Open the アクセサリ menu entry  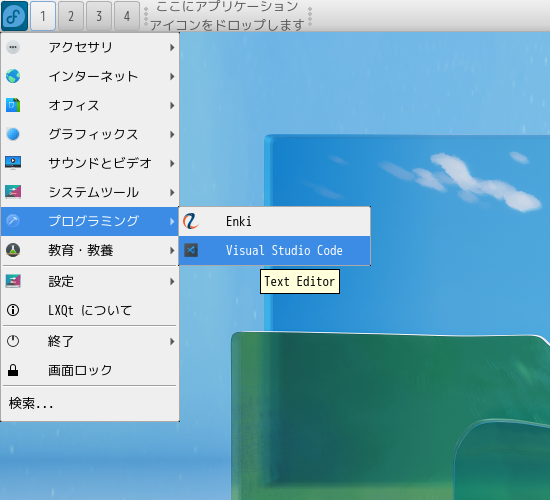pyautogui.click(x=90, y=47)
